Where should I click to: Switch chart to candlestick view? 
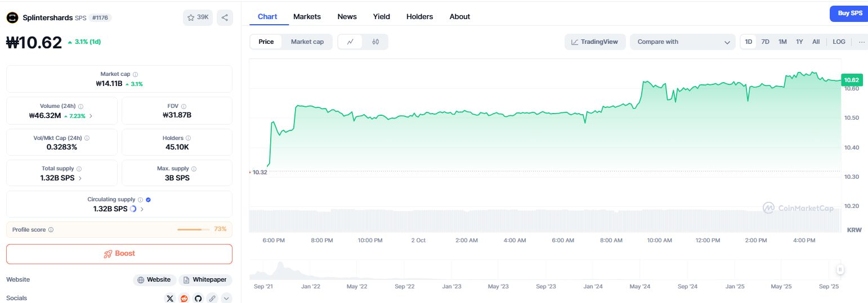375,42
